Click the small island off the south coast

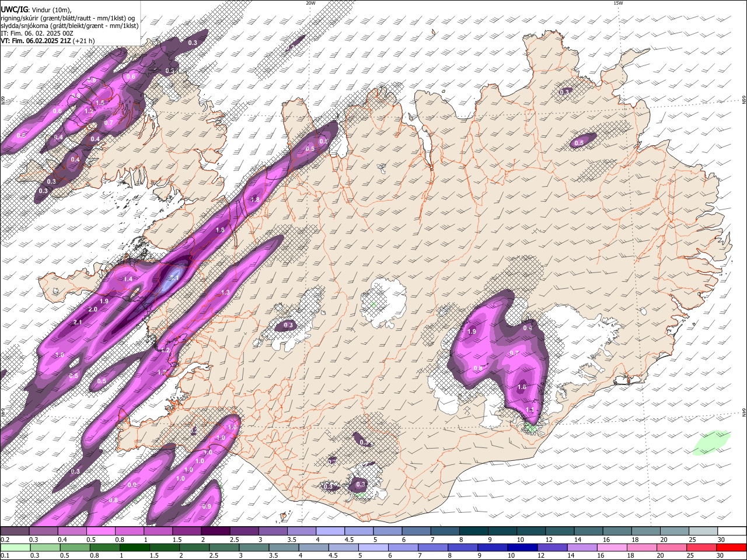pos(284,516)
